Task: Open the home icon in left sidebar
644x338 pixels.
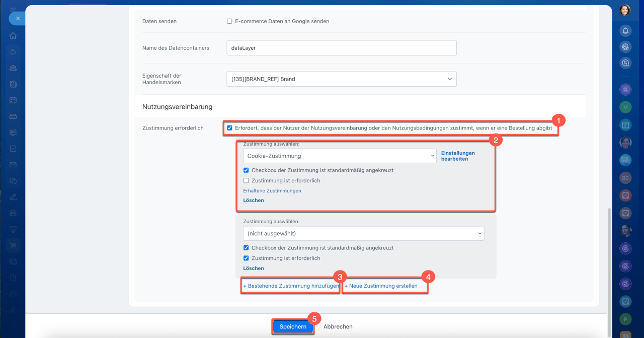Action: (13, 36)
